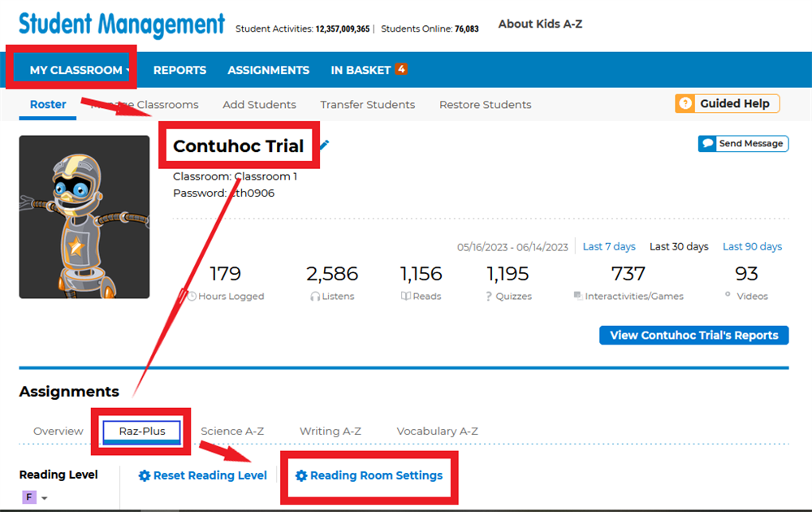This screenshot has height=512, width=812.
Task: Select the Raz-Plus assignments tab
Action: 142,432
